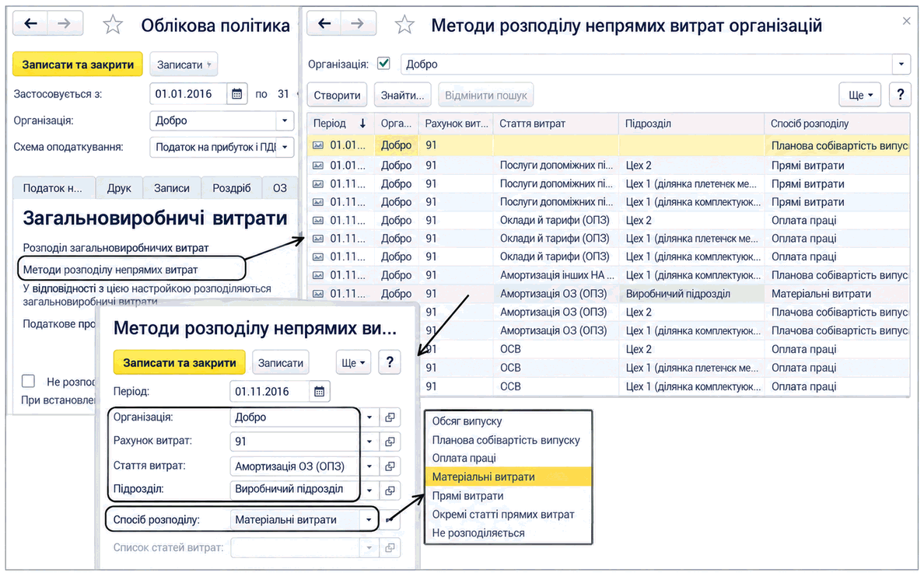The width and height of the screenshot is (924, 576).
Task: Open Методи розподілу непрямих витрат link
Action: click(x=110, y=270)
